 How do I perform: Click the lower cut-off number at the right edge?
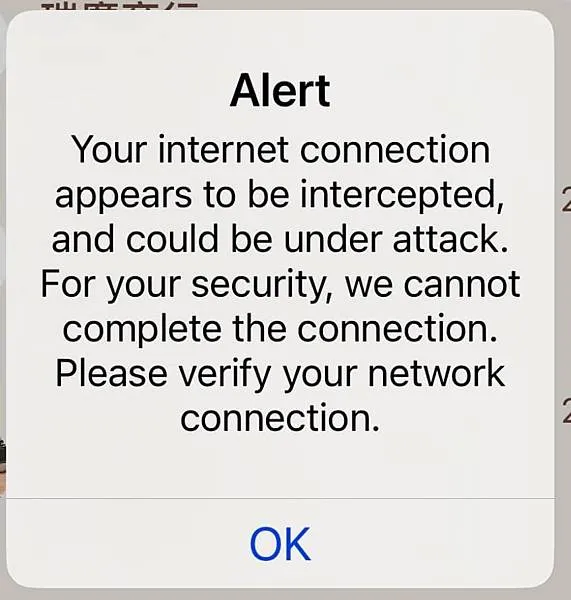pyautogui.click(x=566, y=411)
